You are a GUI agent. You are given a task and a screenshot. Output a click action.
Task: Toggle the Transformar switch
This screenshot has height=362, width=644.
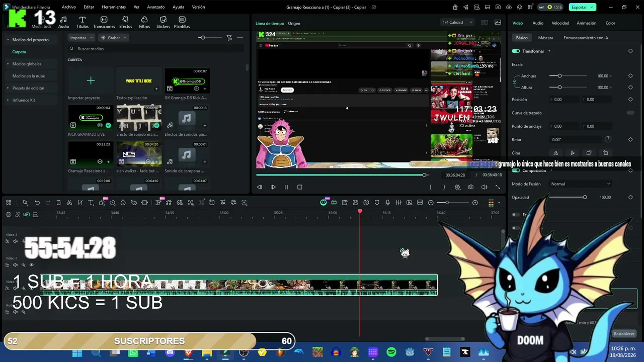click(x=516, y=51)
